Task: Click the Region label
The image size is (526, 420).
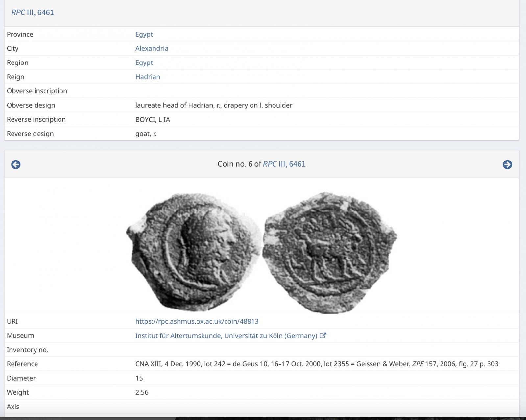Action: click(x=17, y=63)
